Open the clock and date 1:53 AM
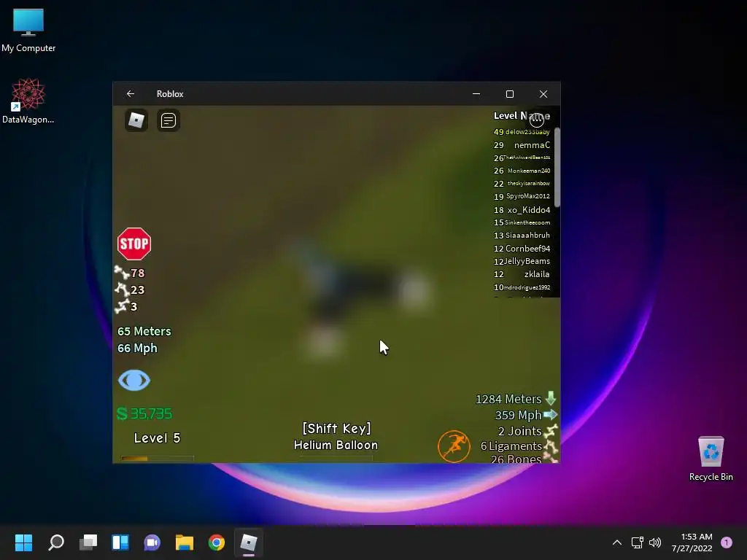This screenshot has width=747, height=560. (692, 542)
